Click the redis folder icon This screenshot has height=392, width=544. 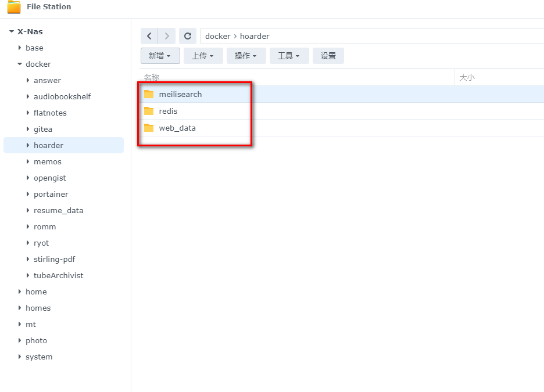[x=149, y=111]
